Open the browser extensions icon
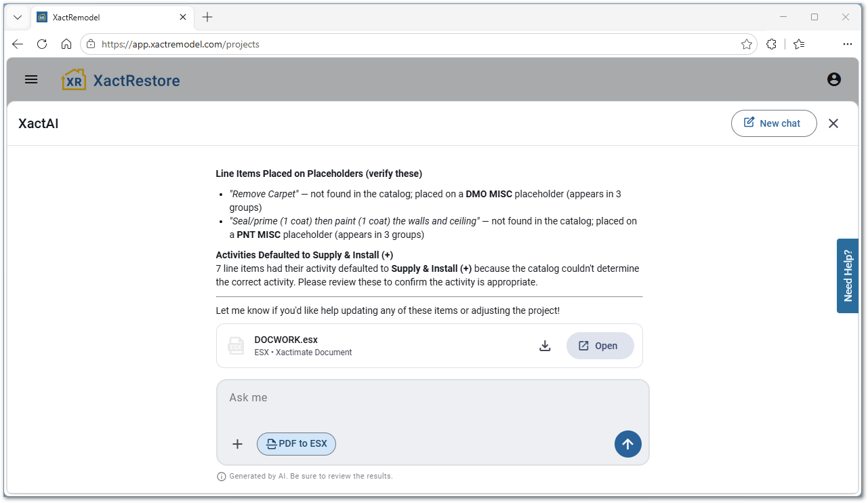Viewport: 868px width, 503px height. [771, 44]
